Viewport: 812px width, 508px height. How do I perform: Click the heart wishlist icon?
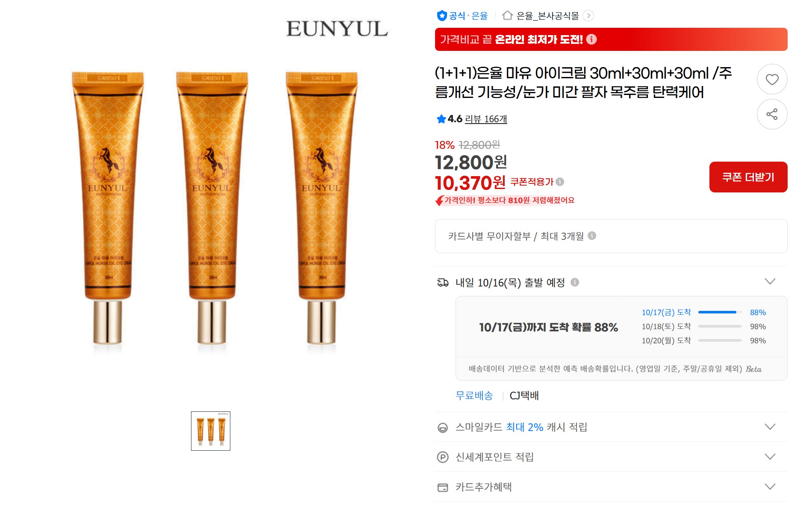tap(772, 80)
